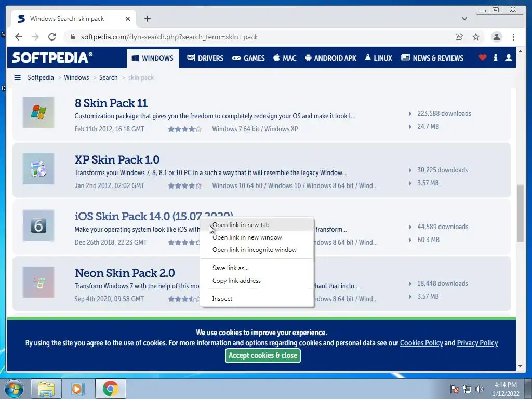This screenshot has height=399, width=532.
Task: Click the lock icon in address bar
Action: click(x=73, y=37)
